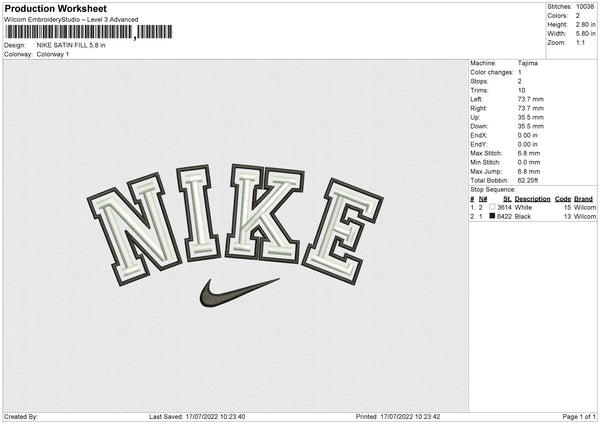This screenshot has width=600, height=424.
Task: Select design name 'NIKE SATIN FILL 5,8 in'
Action: click(x=71, y=45)
